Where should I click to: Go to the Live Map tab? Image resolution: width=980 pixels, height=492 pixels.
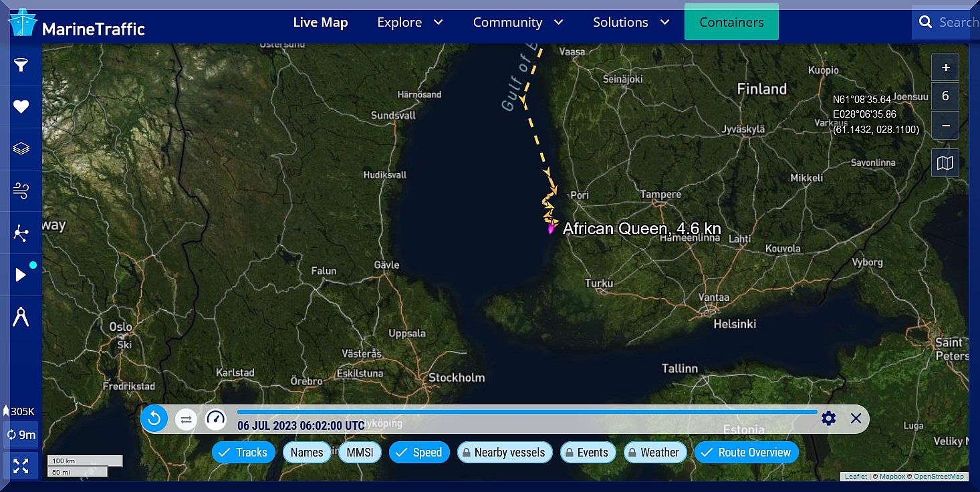320,22
